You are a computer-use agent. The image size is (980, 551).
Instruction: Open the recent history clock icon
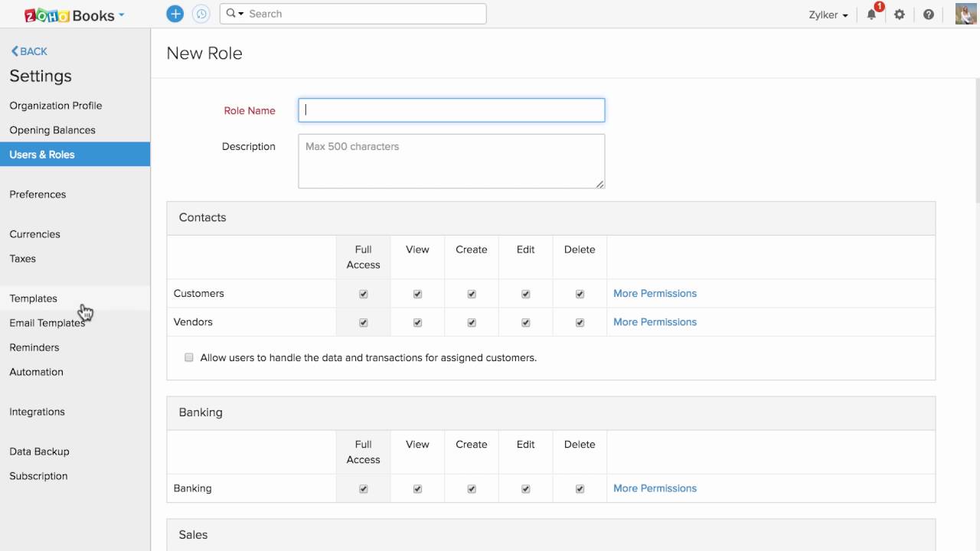[x=201, y=14]
